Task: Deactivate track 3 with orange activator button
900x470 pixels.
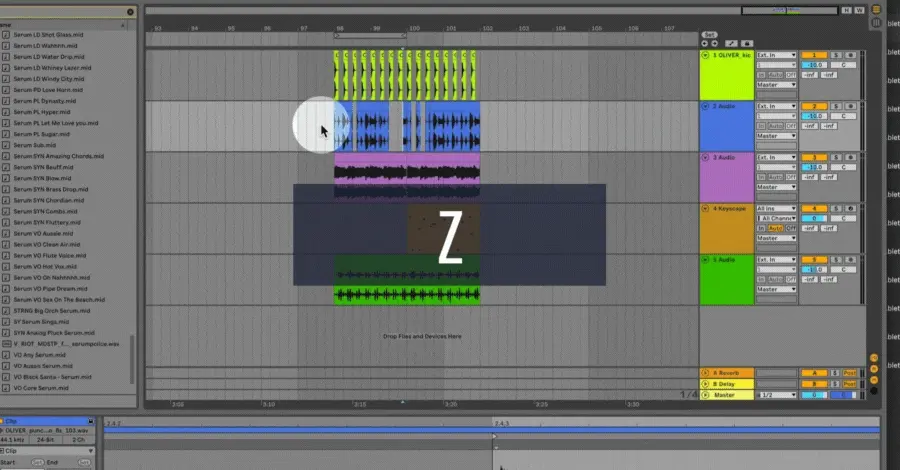Action: 814,157
